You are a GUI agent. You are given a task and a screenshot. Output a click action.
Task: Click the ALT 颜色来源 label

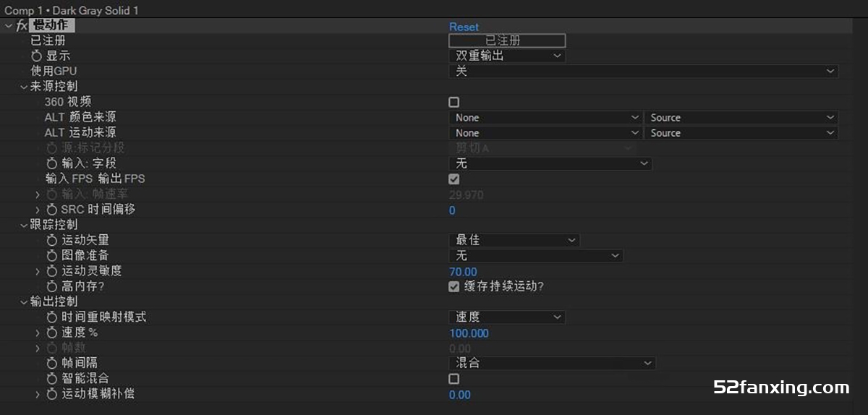[80, 117]
